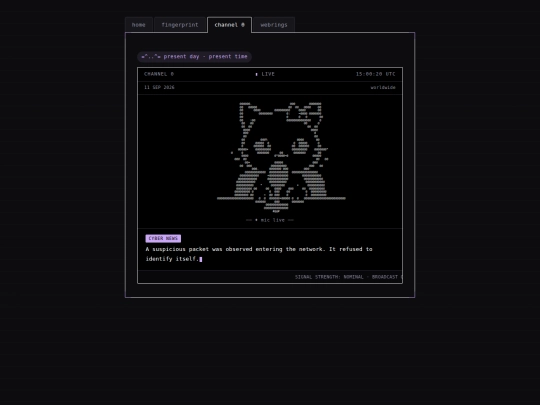Click the CHANNEL 0 header label
Viewport: 540px width, 405px height.
coord(159,74)
